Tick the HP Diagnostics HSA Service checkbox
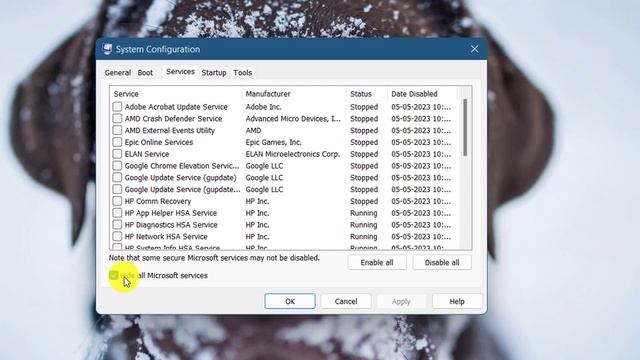 click(x=117, y=225)
